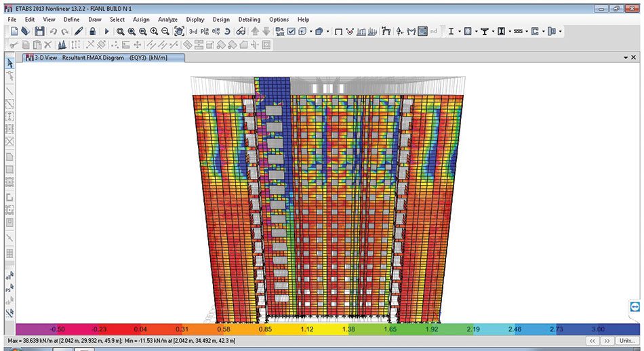Open the Display menu
The width and height of the screenshot is (644, 351).
click(195, 19)
